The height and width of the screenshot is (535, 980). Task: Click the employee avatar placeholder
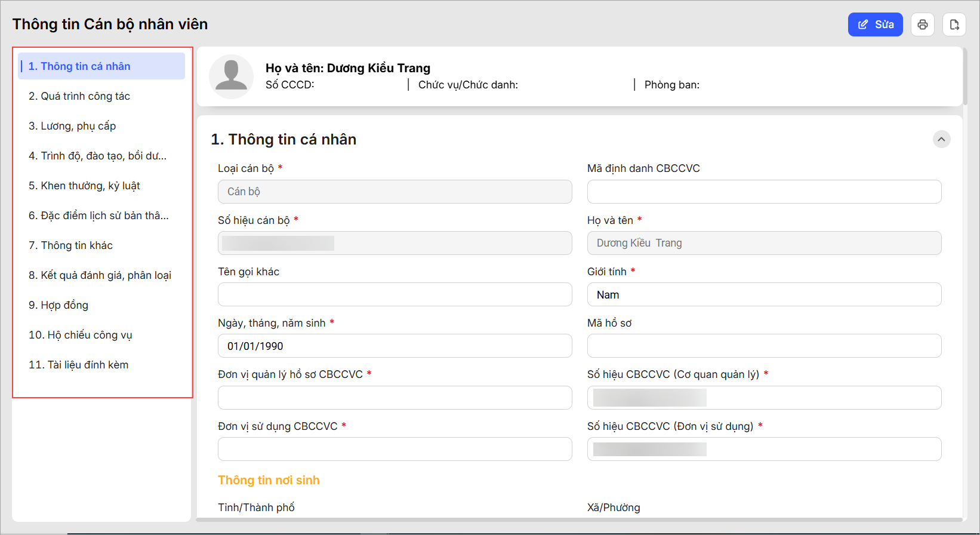pos(231,76)
